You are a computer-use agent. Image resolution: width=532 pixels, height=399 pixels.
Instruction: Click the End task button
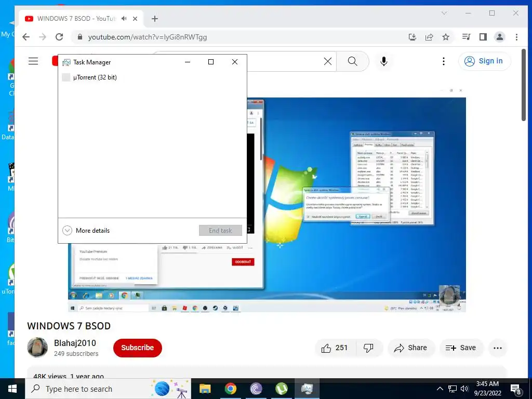pos(220,231)
